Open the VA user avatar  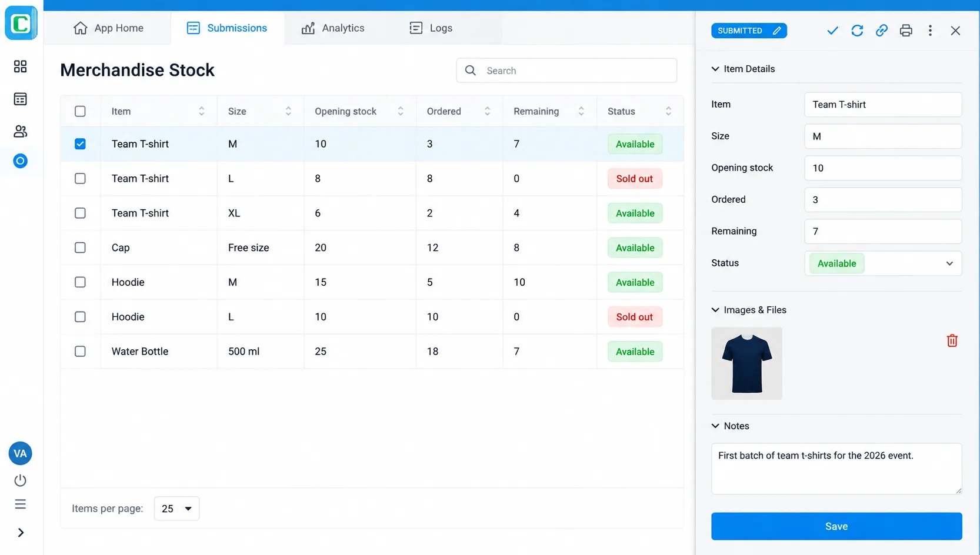[20, 453]
